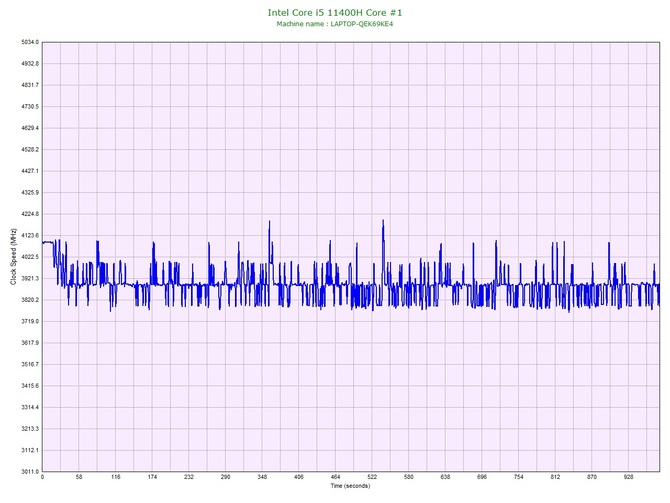Click the y-axis value 3213.3
The height and width of the screenshot is (503, 670).
tap(30, 429)
